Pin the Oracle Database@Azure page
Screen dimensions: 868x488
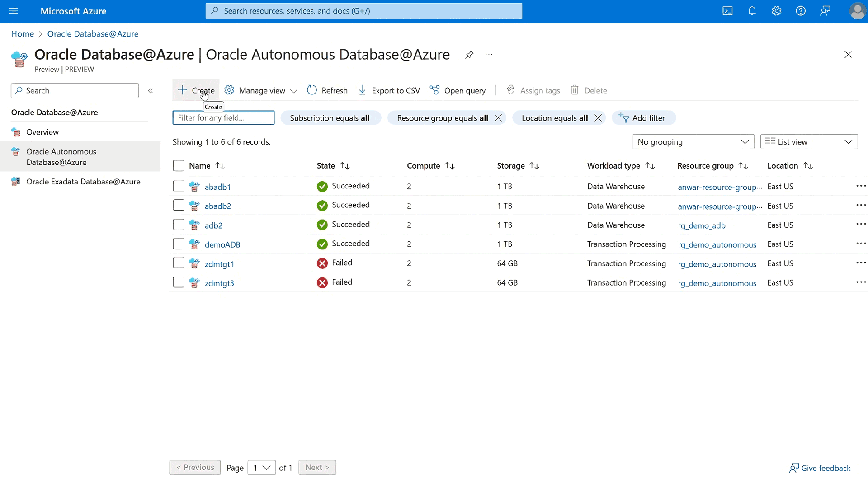[x=469, y=55]
